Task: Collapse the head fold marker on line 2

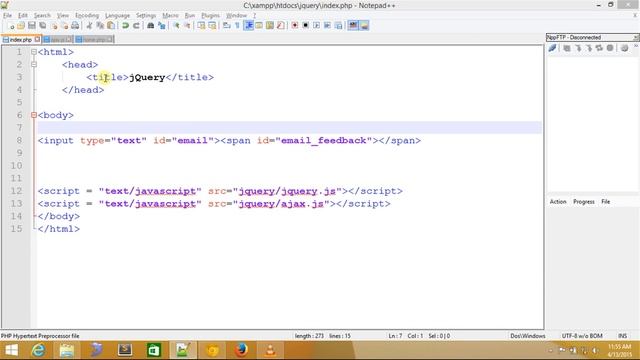Action: pos(34,64)
